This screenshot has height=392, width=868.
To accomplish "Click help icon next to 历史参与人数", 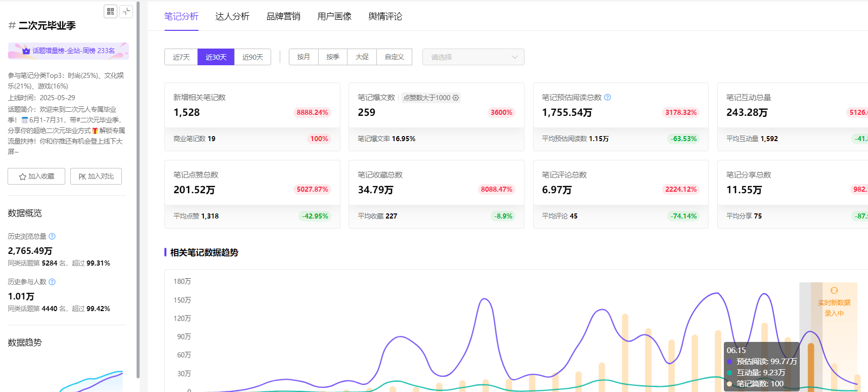I will pyautogui.click(x=52, y=282).
